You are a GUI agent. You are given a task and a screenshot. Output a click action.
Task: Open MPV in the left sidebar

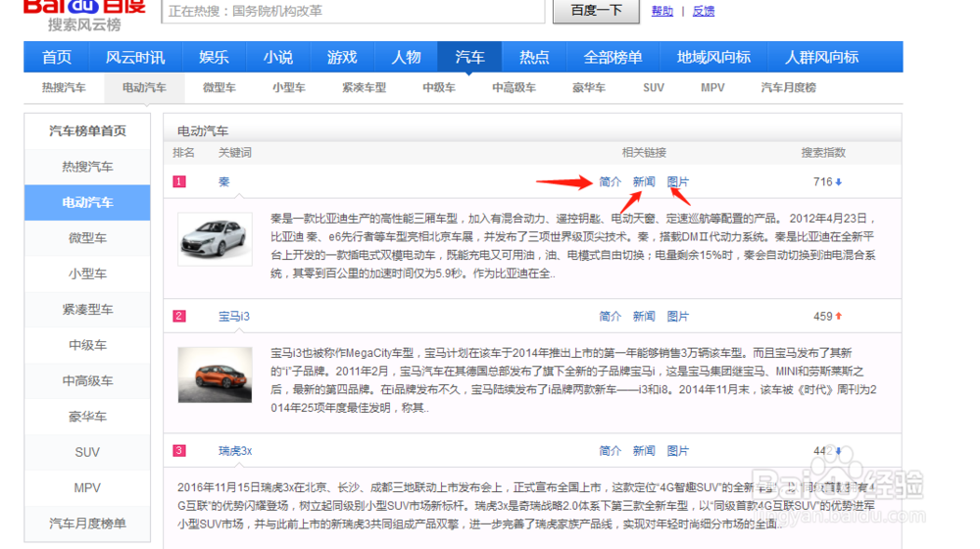(x=87, y=487)
